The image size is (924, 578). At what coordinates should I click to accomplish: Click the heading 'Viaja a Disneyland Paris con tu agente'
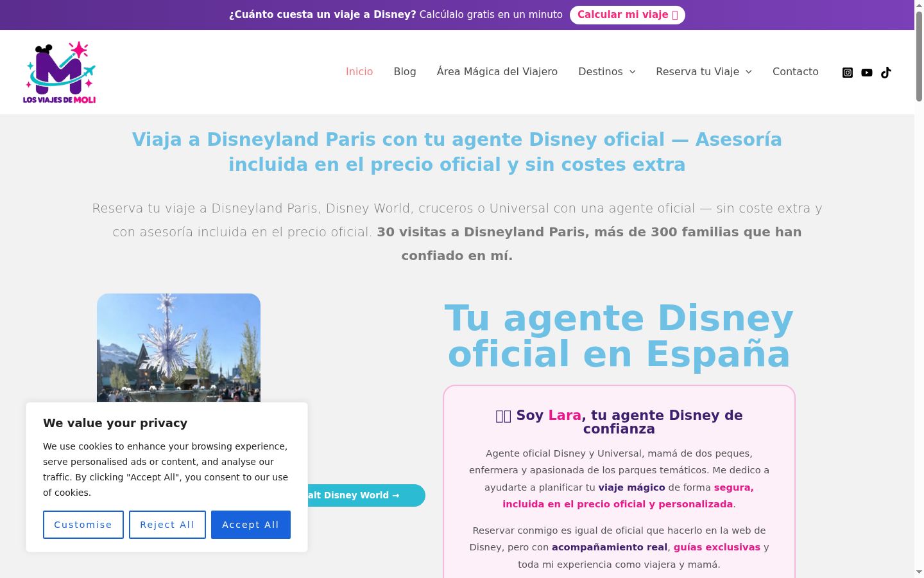click(x=457, y=152)
